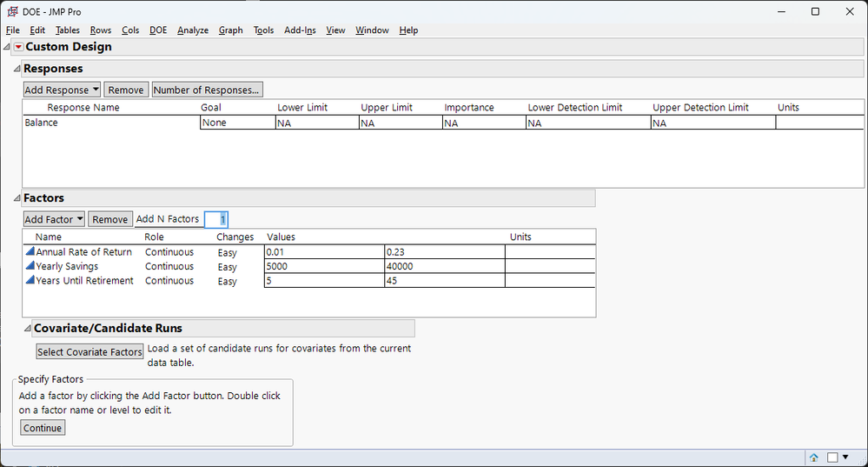This screenshot has width=868, height=467.
Task: Click the continuous icon beside Yearly Savings
Action: (x=30, y=267)
